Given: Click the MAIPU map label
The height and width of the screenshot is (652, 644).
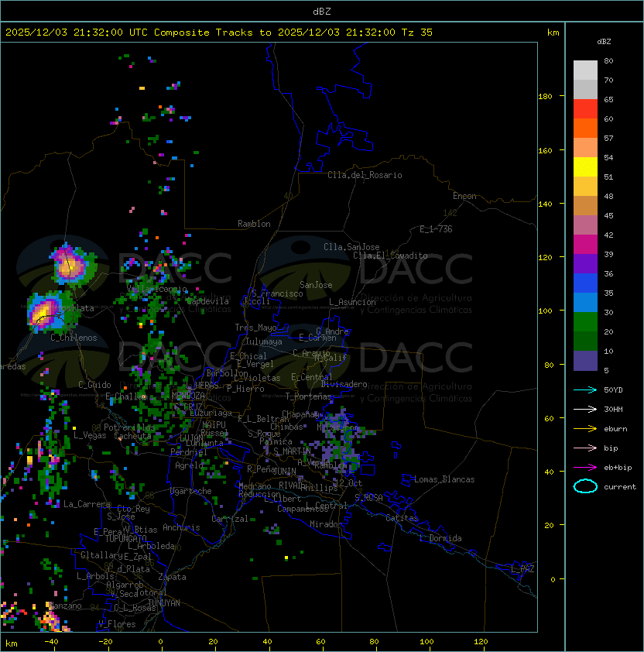Looking at the screenshot, I should pyautogui.click(x=214, y=425).
